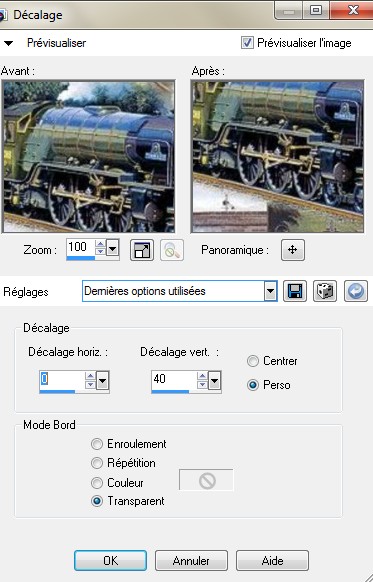This screenshot has width=373, height=582.
Task: Click the randomize parameters dice icon
Action: 325,291
